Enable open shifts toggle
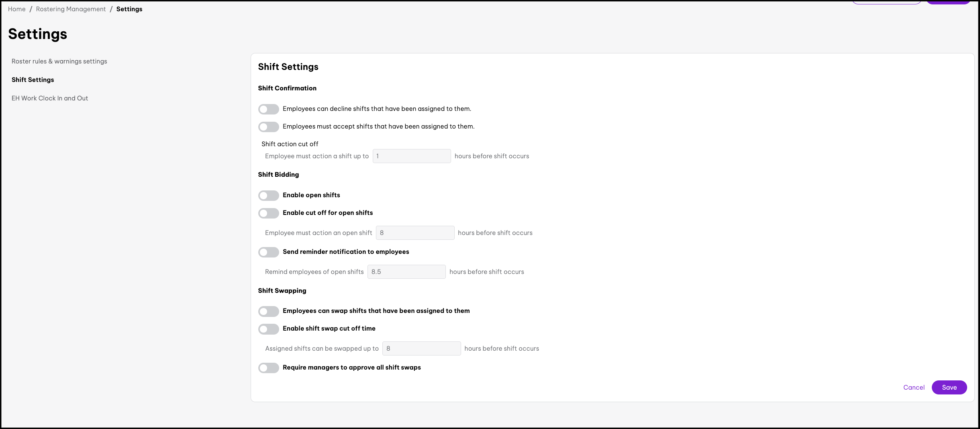 (268, 196)
